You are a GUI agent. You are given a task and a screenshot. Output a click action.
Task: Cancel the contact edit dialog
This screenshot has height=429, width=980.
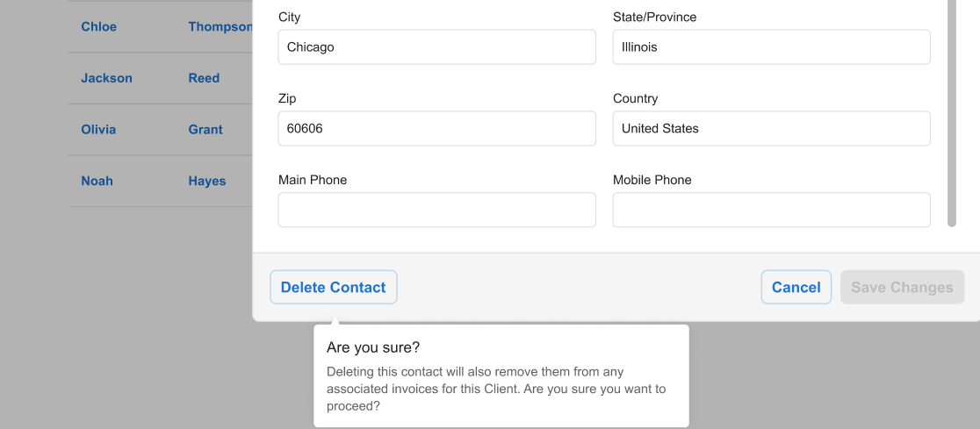point(796,287)
